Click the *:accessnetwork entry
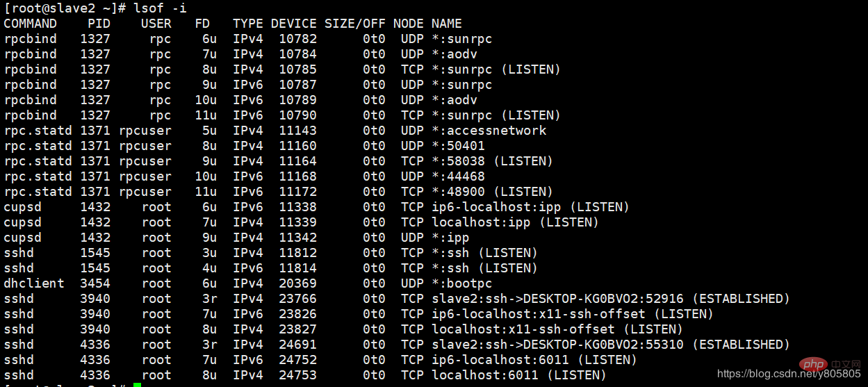This screenshot has height=387, width=868. (x=489, y=131)
